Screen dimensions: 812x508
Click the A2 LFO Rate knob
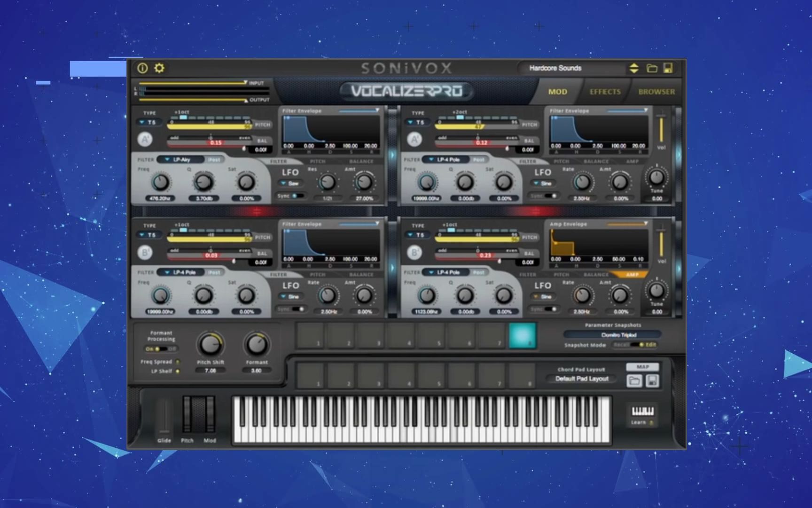582,182
